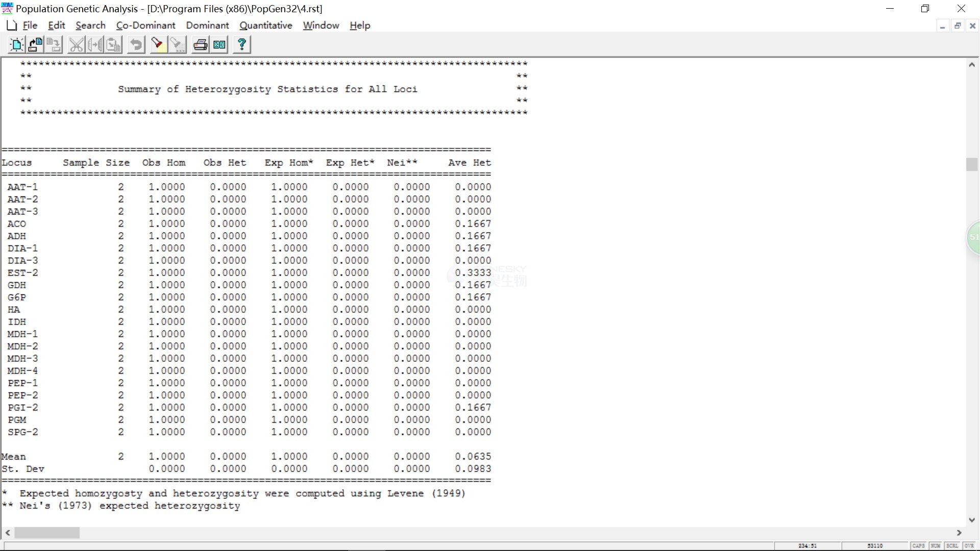The image size is (980, 551).
Task: Click the 234:51 position in status bar
Action: tap(807, 546)
